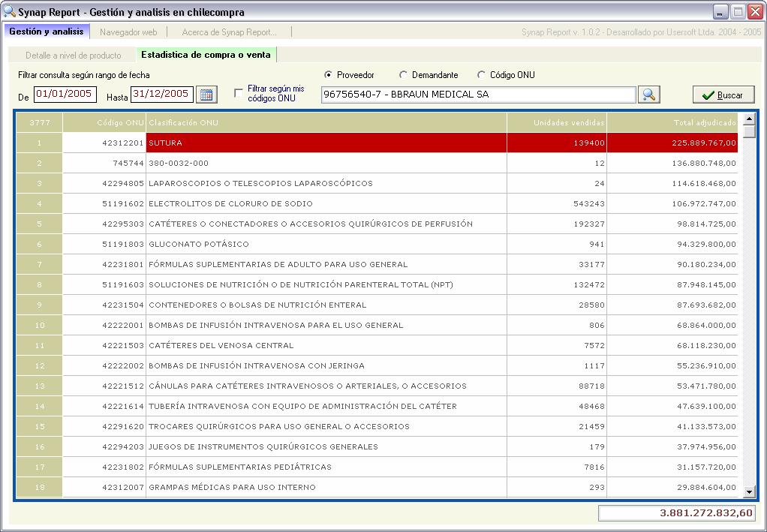Image resolution: width=767 pixels, height=532 pixels.
Task: Click total adjudicado 94.329.800,00
Action: click(x=672, y=244)
